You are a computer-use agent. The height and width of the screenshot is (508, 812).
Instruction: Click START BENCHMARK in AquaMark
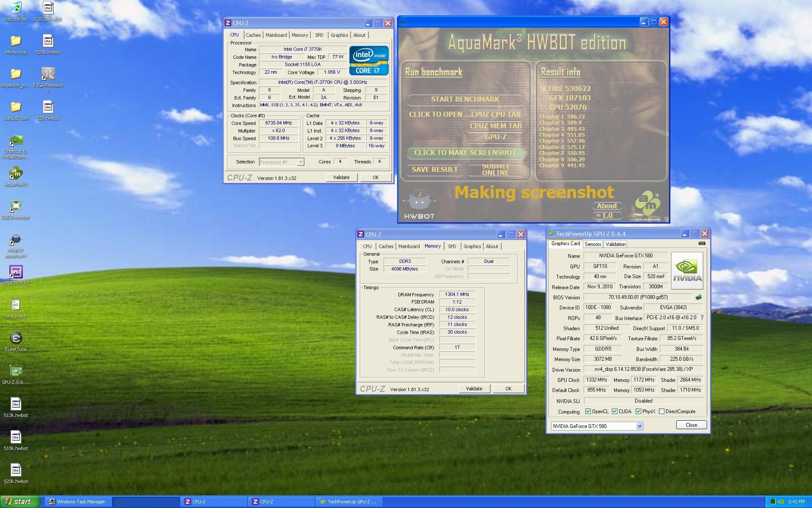[465, 99]
